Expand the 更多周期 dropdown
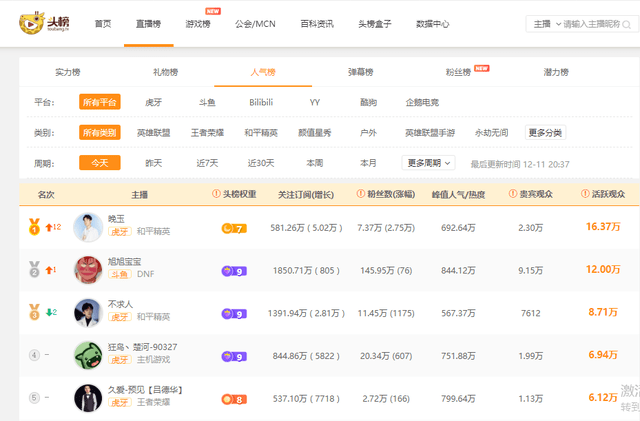This screenshot has width=640, height=421. [428, 162]
